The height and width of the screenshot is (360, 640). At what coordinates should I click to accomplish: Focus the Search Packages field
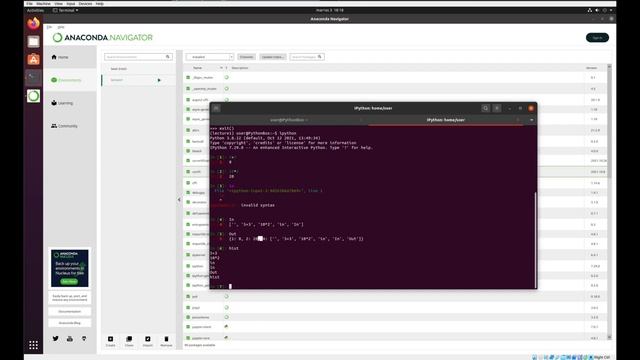click(x=307, y=57)
